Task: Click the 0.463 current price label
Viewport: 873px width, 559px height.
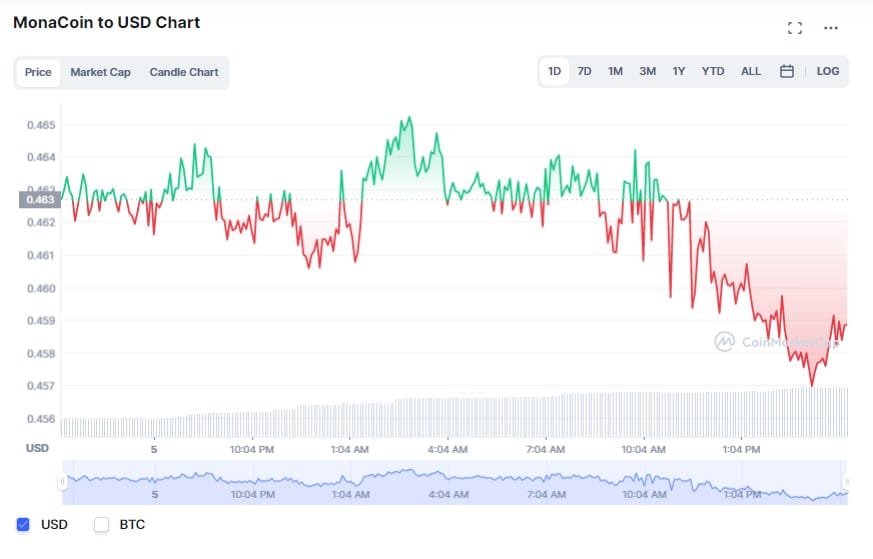Action: coord(40,199)
